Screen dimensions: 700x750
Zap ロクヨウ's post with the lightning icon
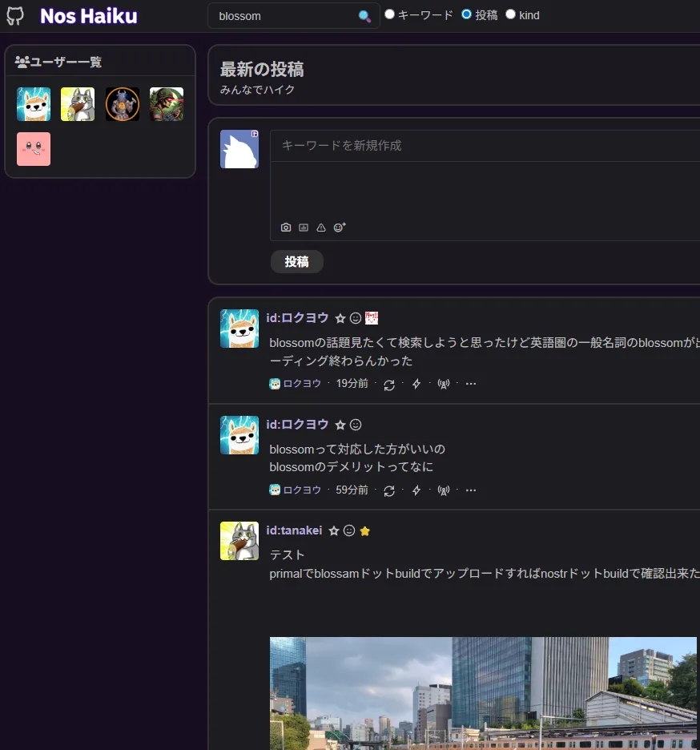coord(416,384)
